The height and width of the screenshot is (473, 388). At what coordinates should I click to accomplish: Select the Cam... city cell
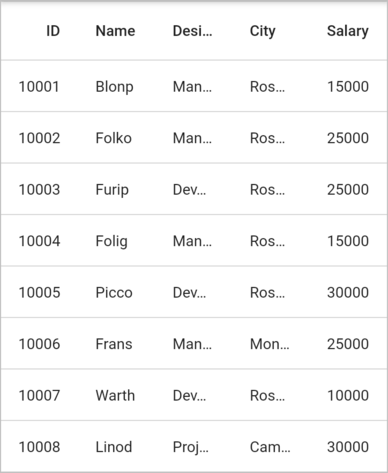(x=270, y=447)
